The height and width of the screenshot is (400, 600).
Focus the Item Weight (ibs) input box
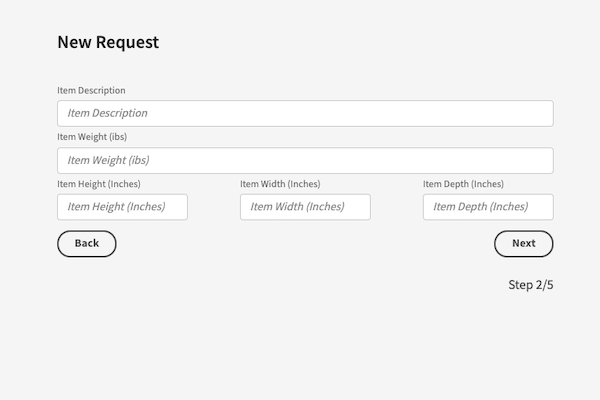tap(305, 160)
